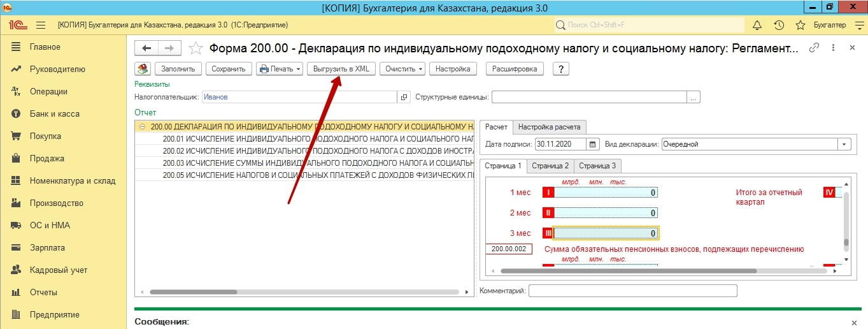Screen dimensions: 868x329
Task: Expand the Очистить dropdown menu
Action: click(x=402, y=69)
